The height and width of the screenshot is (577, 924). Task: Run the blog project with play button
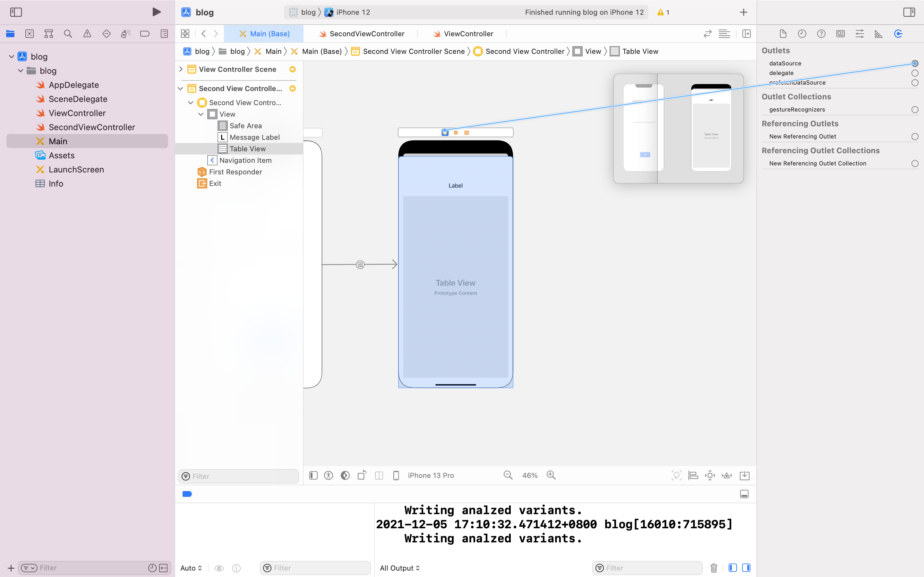tap(156, 12)
